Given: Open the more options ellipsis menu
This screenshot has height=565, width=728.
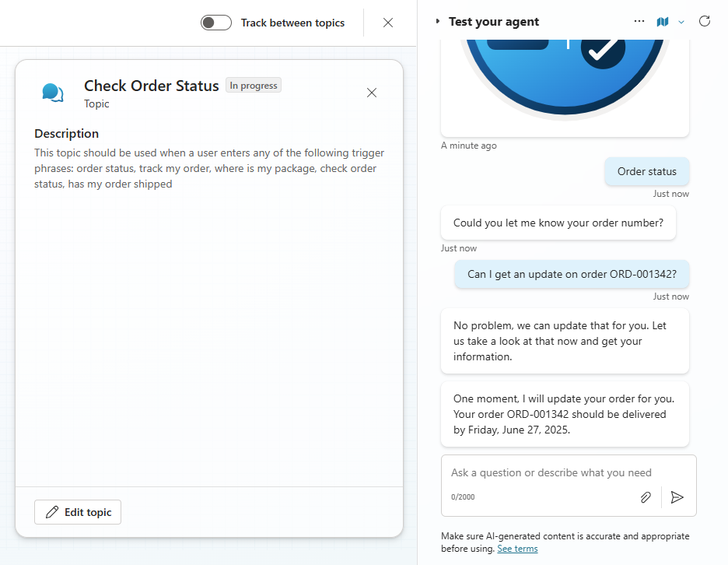Looking at the screenshot, I should [639, 22].
